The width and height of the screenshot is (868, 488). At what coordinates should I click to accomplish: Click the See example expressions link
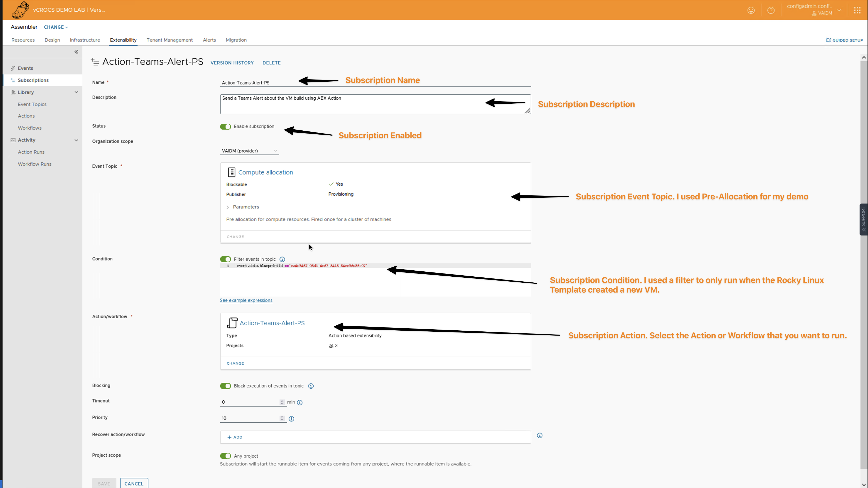click(x=246, y=300)
